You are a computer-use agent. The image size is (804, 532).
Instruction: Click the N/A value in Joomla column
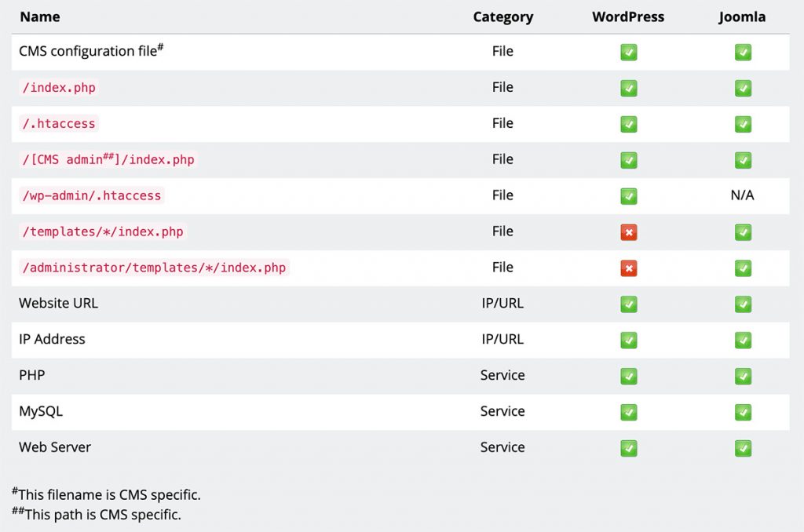(743, 195)
